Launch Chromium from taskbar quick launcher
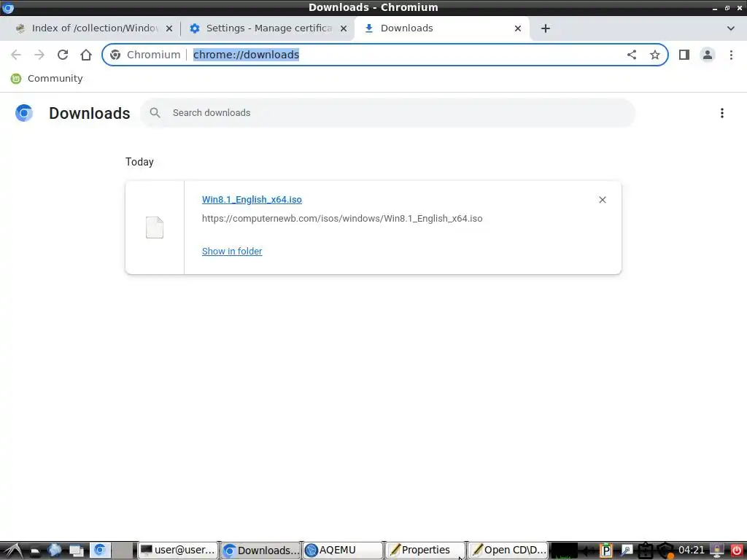Image resolution: width=747 pixels, height=560 pixels. (100, 551)
